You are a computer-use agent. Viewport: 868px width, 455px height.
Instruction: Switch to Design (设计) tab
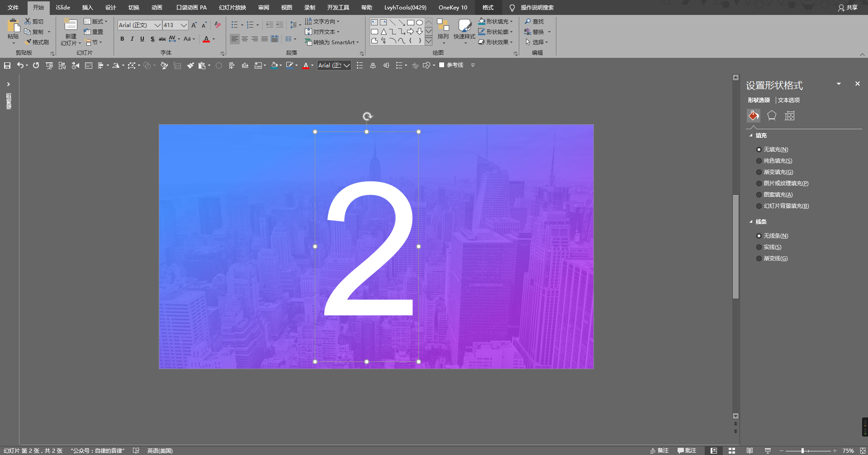(110, 8)
